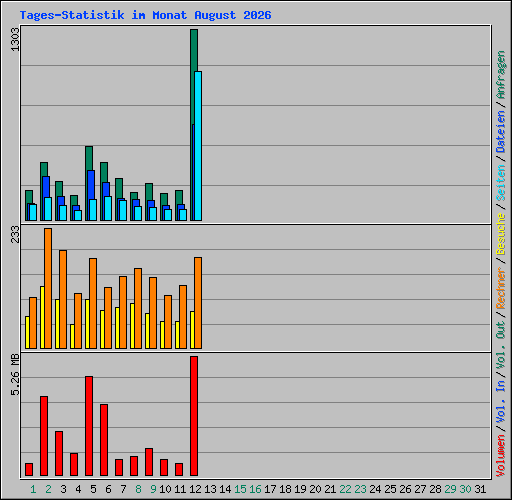Click the yellow "Besuche" legend label
The image size is (512, 500).
point(501,234)
